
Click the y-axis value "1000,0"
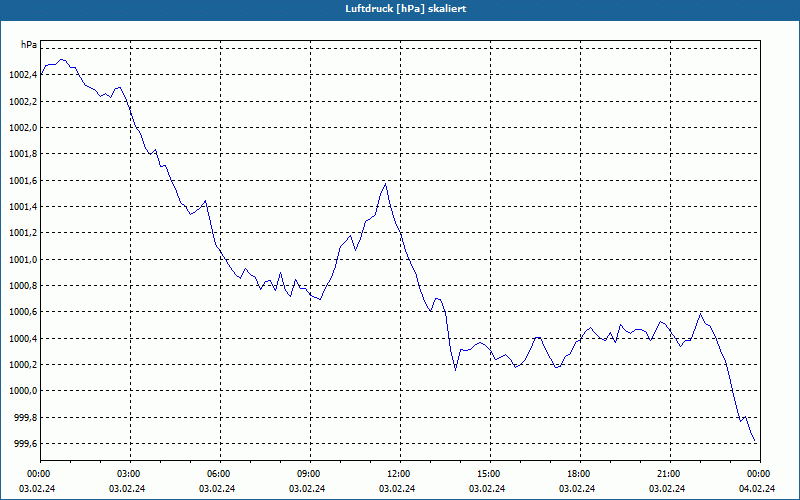[x=23, y=391]
